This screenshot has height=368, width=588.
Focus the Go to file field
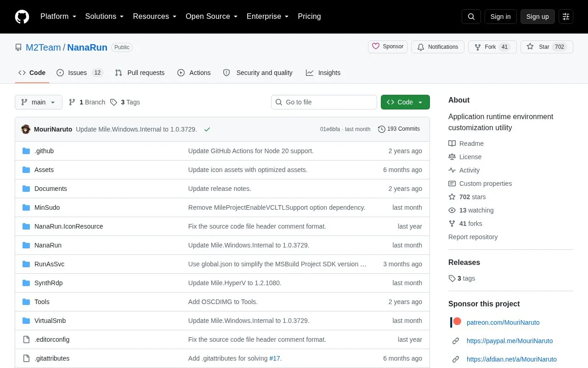click(x=324, y=102)
